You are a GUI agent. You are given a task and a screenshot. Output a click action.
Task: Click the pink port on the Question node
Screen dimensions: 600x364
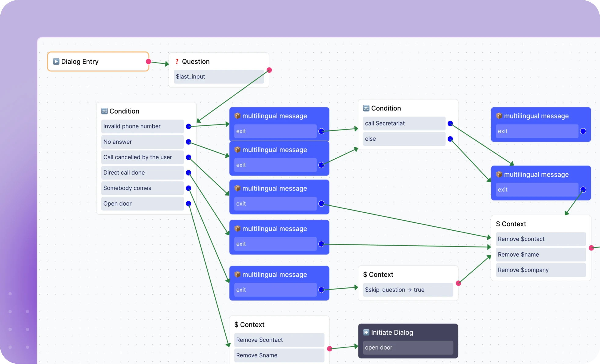point(269,70)
